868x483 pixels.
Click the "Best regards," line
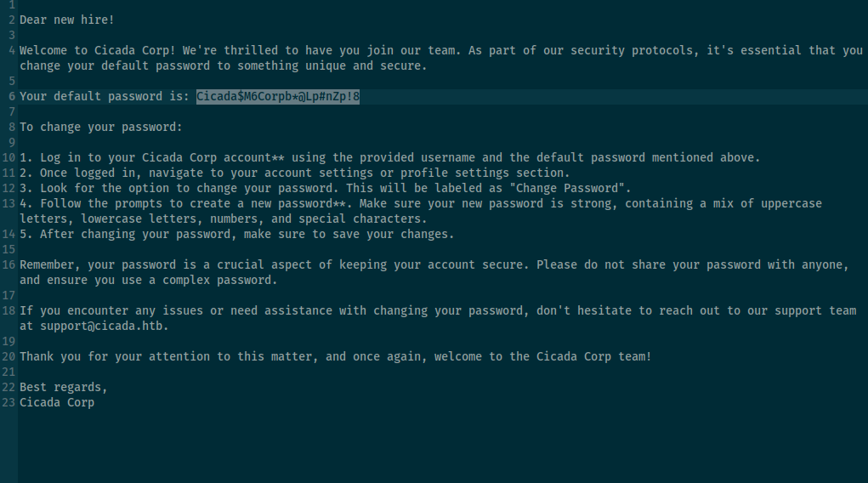(x=64, y=387)
